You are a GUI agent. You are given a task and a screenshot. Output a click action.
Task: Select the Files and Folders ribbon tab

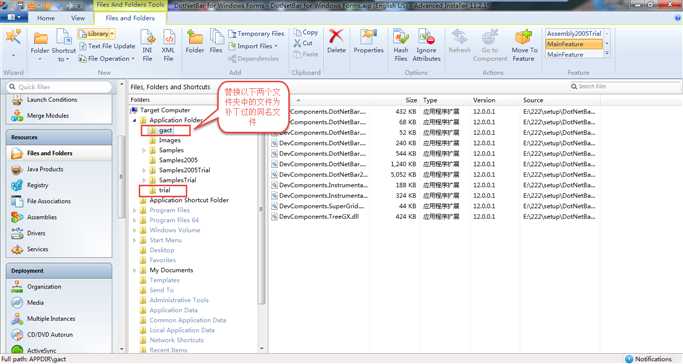130,18
